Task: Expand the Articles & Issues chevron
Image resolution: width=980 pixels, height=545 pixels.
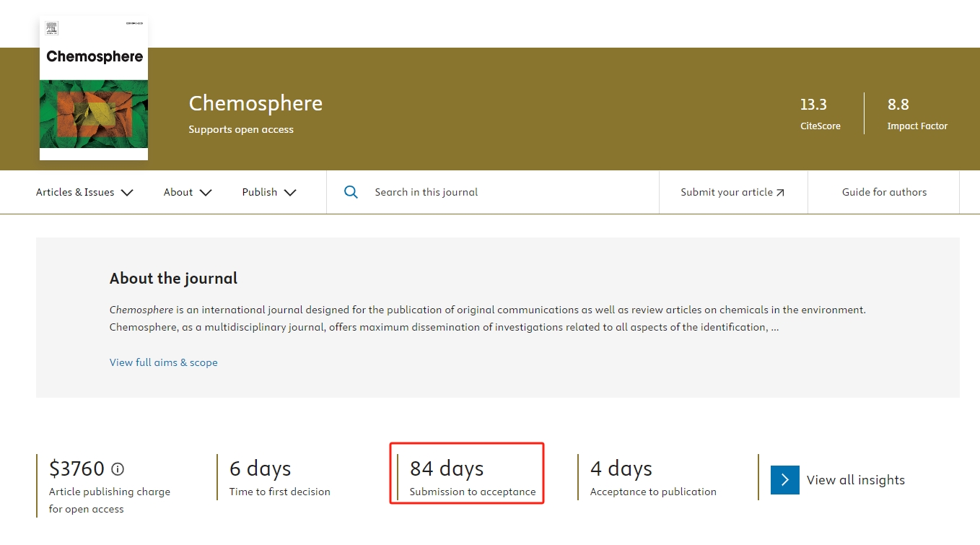Action: click(x=127, y=193)
